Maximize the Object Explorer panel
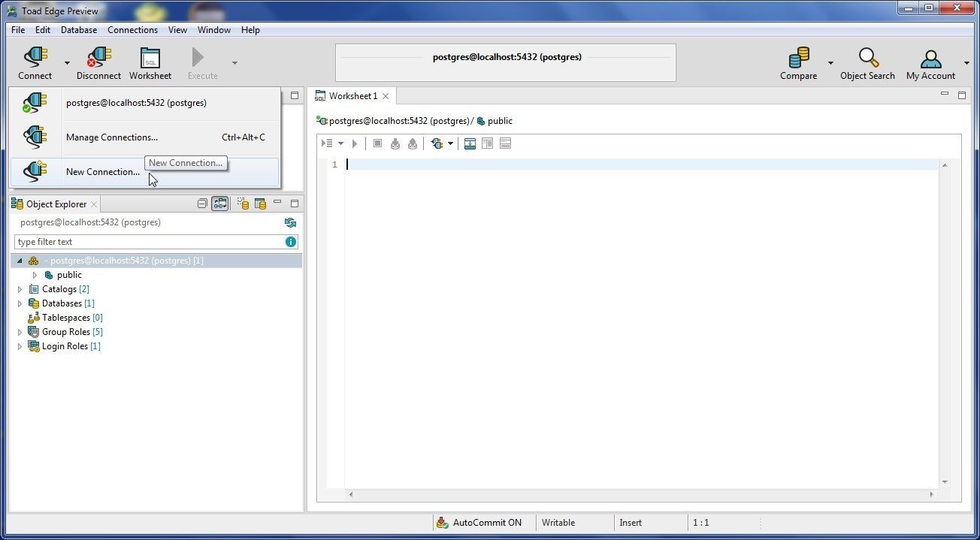Image resolution: width=980 pixels, height=540 pixels. [x=295, y=204]
